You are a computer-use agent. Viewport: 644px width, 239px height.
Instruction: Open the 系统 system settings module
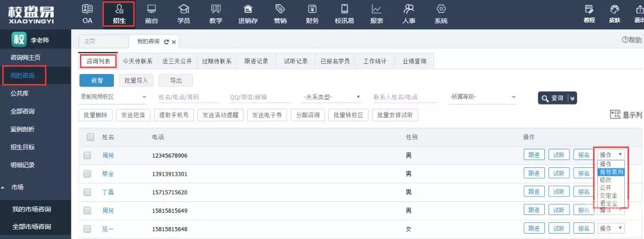440,14
